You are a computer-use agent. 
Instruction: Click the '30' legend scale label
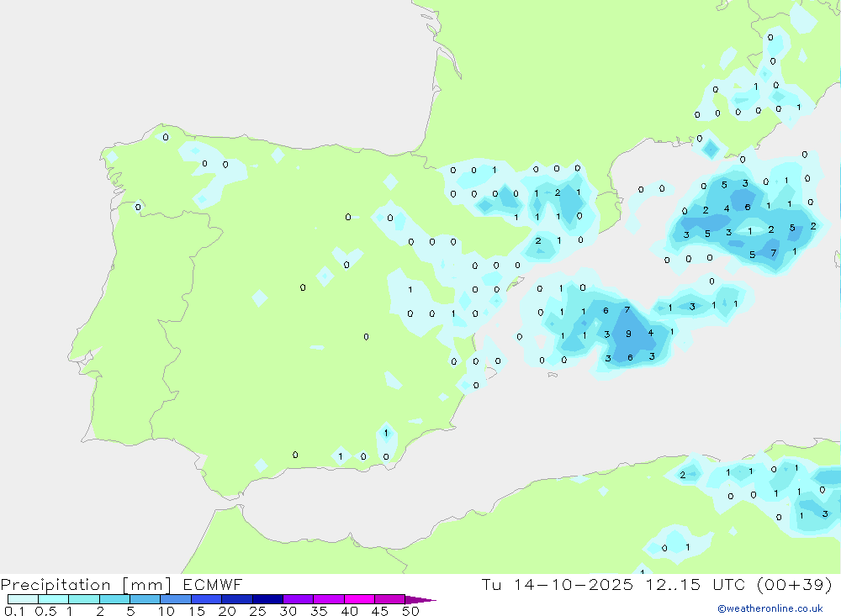(x=288, y=611)
